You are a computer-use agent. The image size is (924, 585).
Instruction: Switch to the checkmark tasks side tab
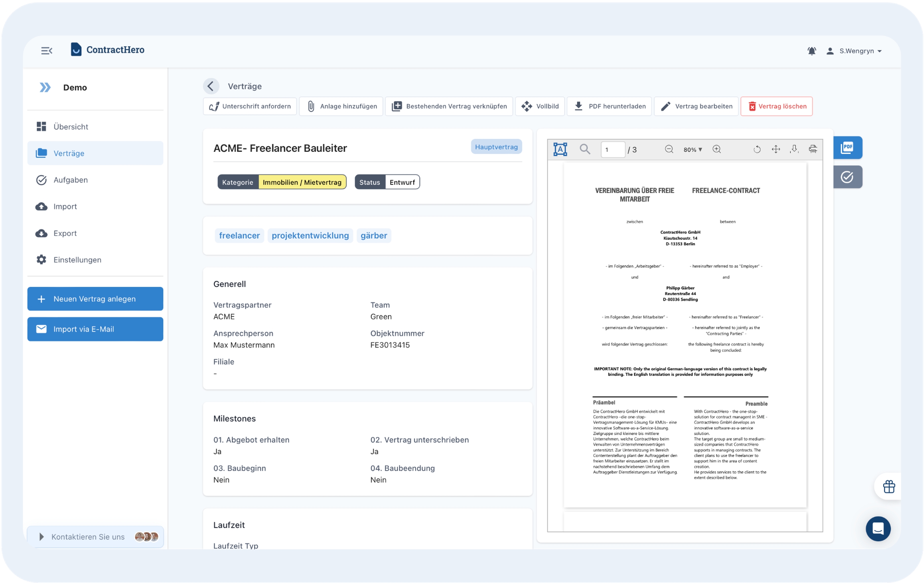tap(847, 177)
